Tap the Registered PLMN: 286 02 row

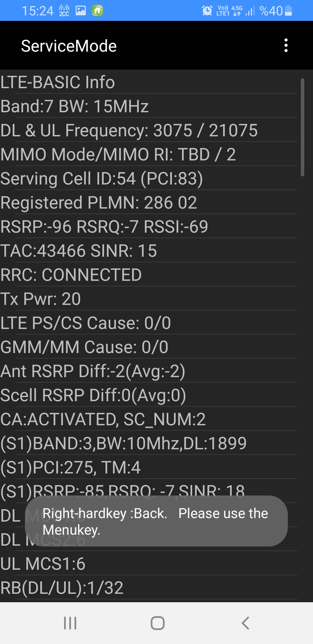pyautogui.click(x=149, y=202)
